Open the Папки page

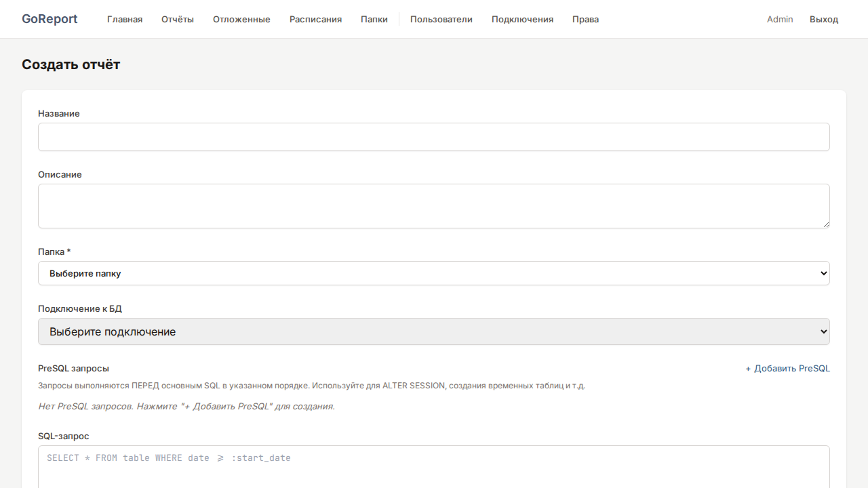pos(374,19)
